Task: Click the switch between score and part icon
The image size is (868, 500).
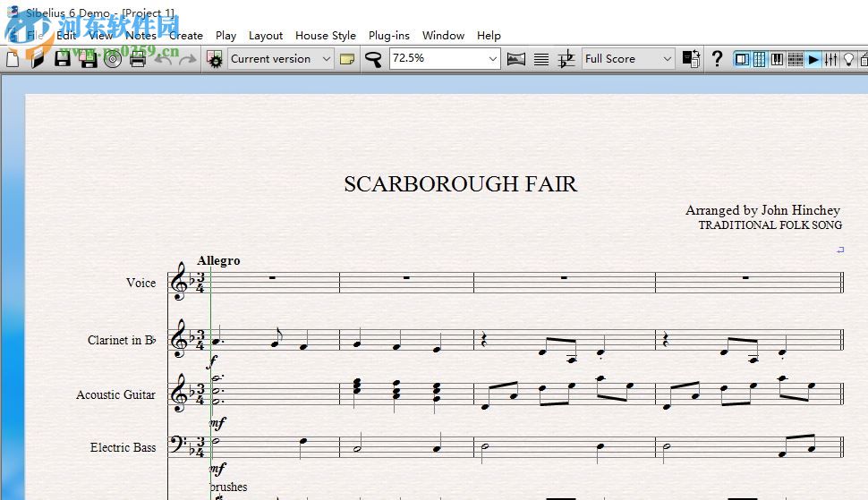Action: pyautogui.click(x=691, y=59)
